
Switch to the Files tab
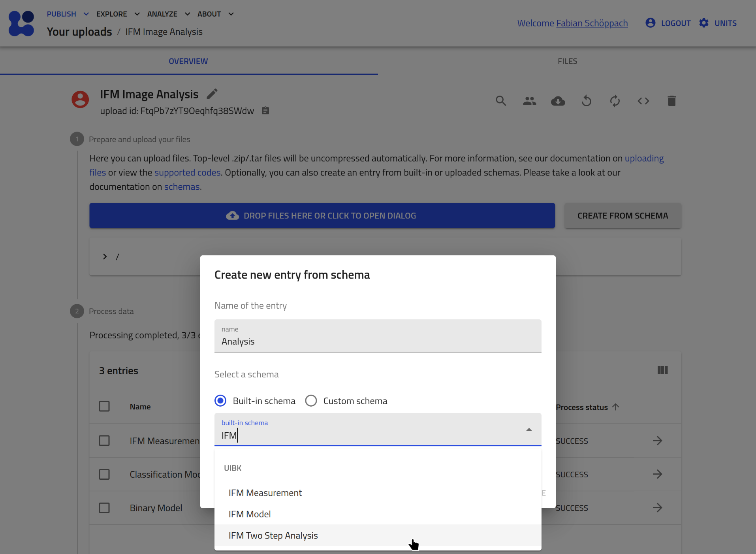pos(567,61)
